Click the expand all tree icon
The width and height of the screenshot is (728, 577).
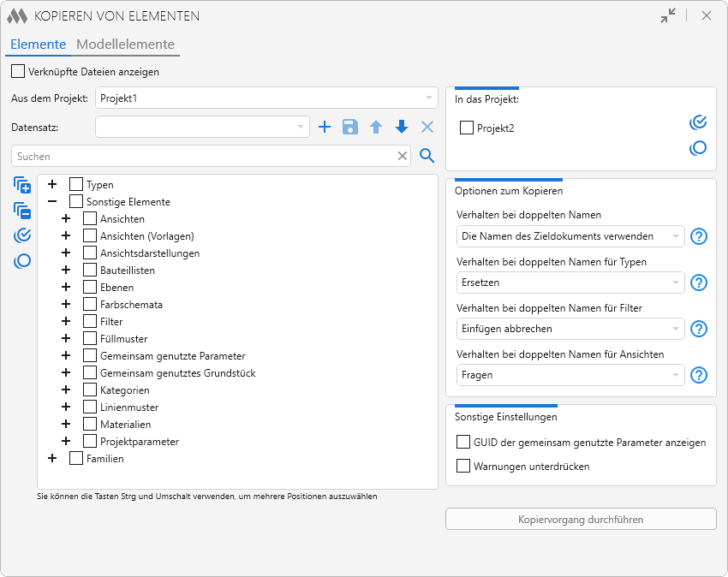coord(22,185)
